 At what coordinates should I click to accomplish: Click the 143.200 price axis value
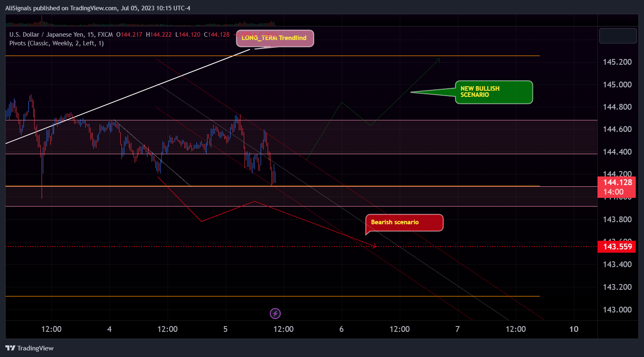[617, 287]
